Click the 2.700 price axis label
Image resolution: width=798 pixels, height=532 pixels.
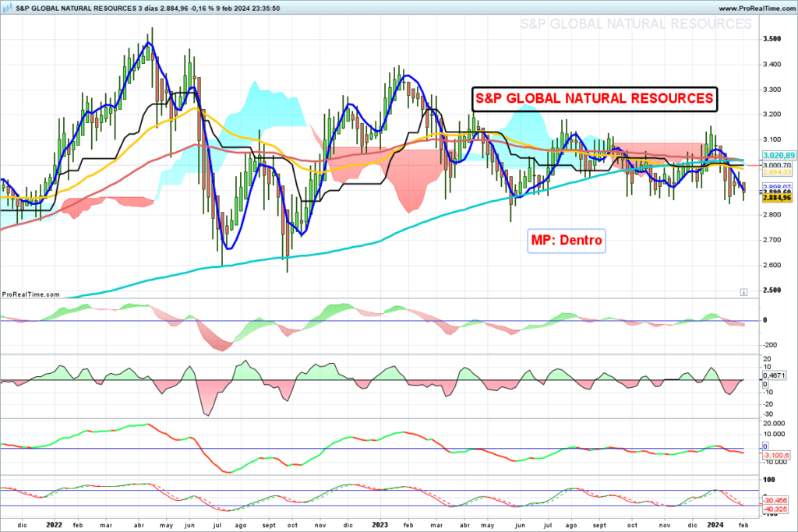coord(772,240)
